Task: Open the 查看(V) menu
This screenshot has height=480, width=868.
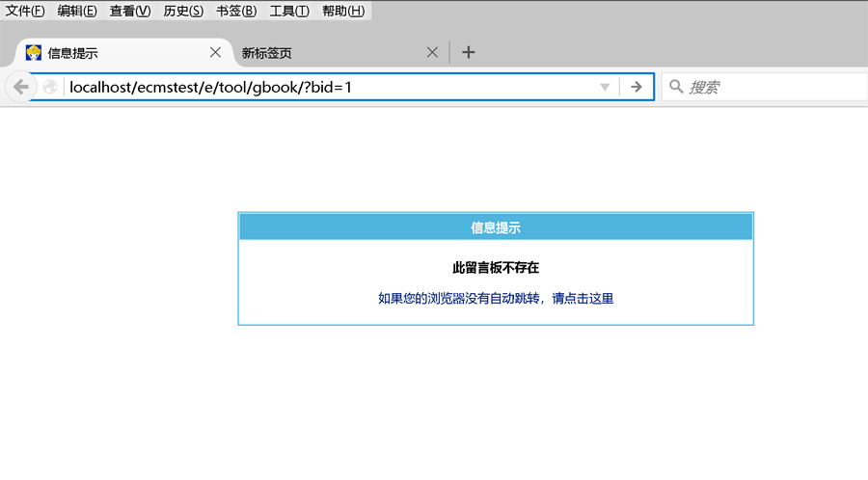Action: click(130, 11)
